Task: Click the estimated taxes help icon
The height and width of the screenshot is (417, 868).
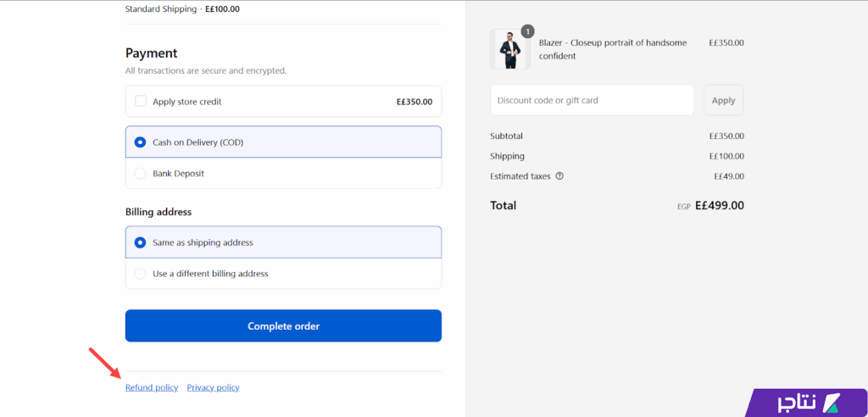Action: 559,176
